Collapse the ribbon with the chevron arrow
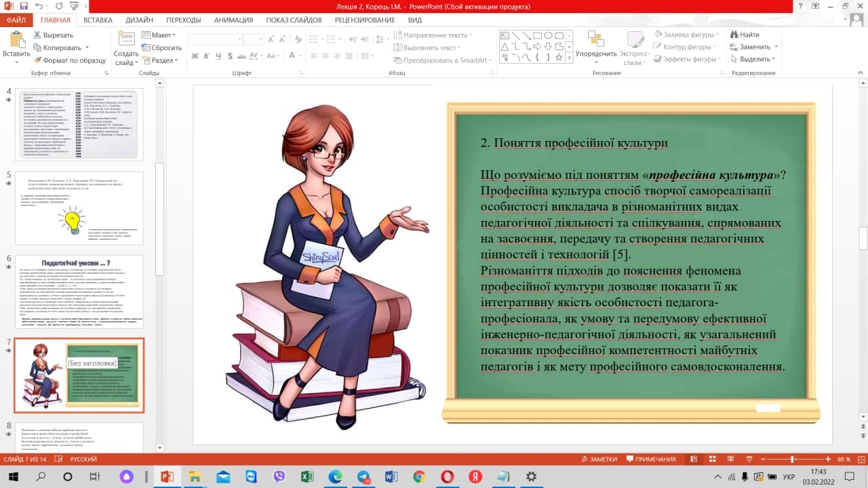 pos(860,73)
